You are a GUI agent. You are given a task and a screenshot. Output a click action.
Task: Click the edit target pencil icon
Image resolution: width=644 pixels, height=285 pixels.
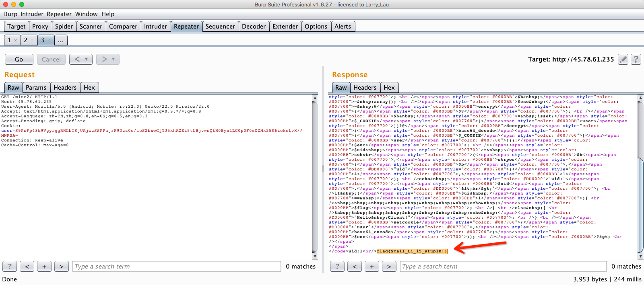tap(623, 59)
